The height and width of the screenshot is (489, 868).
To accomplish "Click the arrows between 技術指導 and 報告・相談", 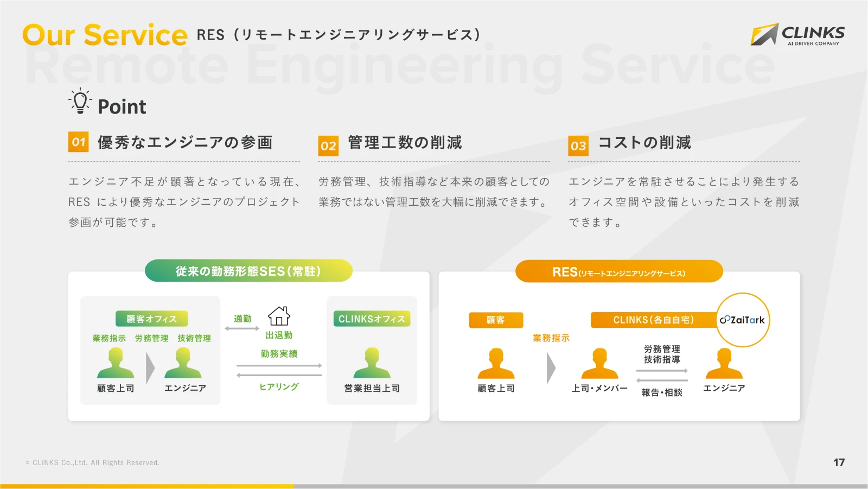I will 662,376.
